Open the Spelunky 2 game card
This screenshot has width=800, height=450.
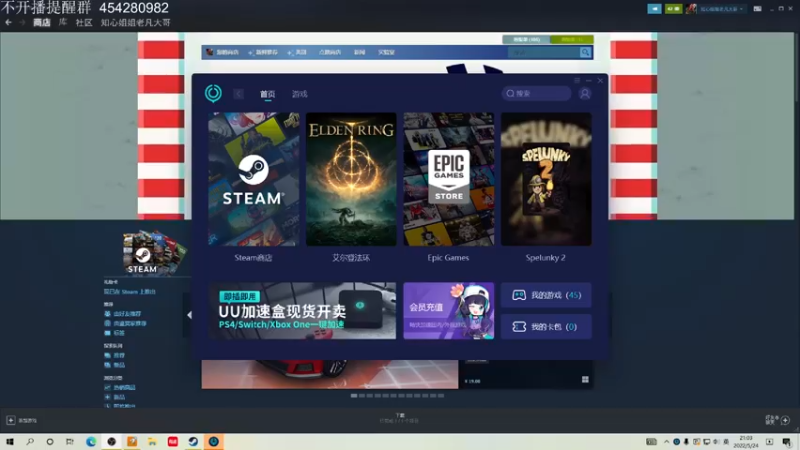pyautogui.click(x=546, y=179)
